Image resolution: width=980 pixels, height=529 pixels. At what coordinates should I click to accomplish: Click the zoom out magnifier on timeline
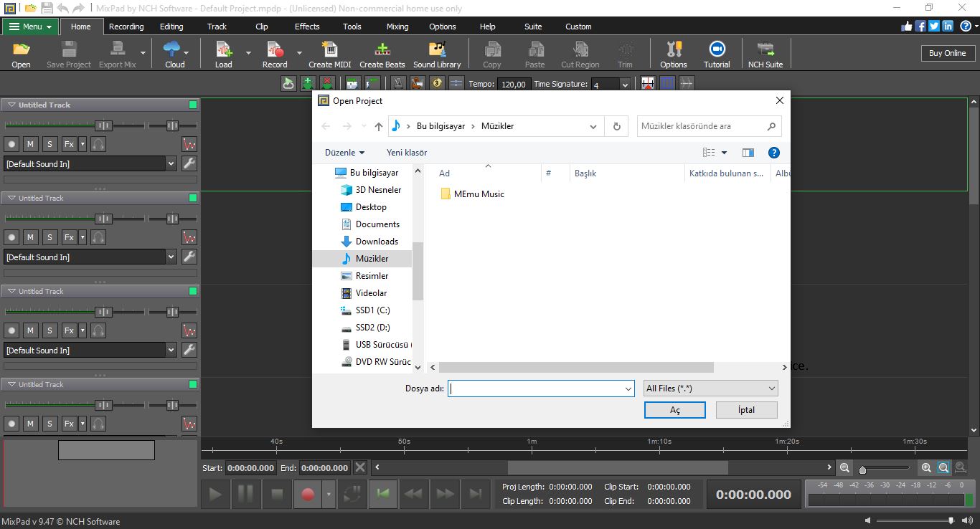click(x=845, y=468)
